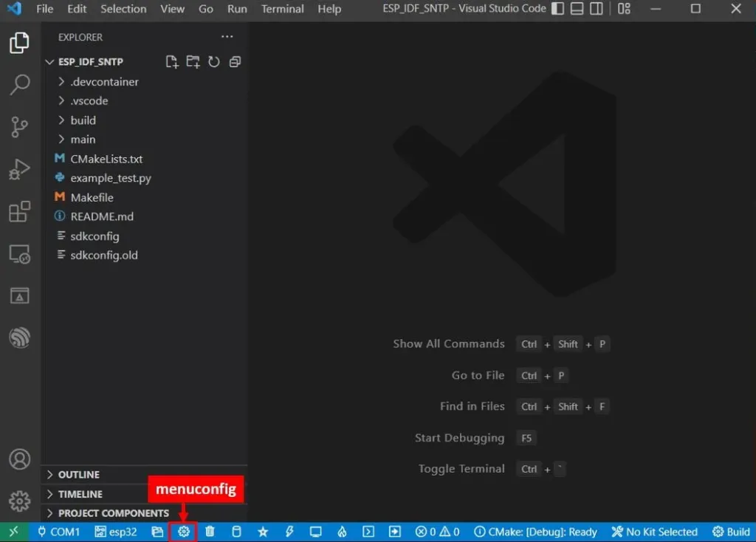This screenshot has height=542, width=756.
Task: Toggle the secondary side bar layout button
Action: click(x=597, y=9)
